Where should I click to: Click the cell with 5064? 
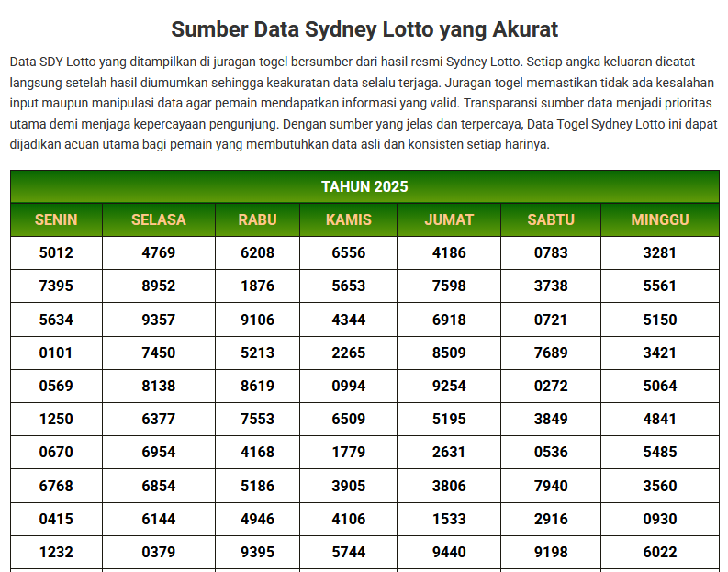[x=660, y=386]
